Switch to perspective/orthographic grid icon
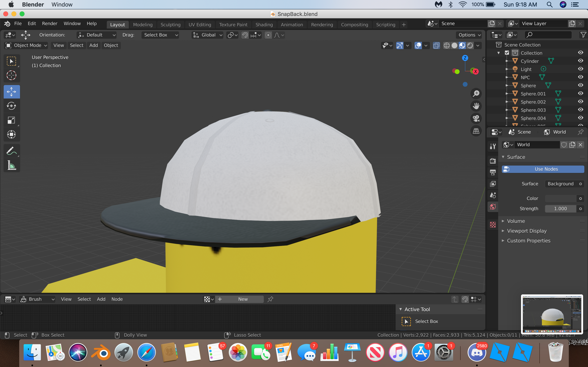Screen dimensions: 588x367 pyautogui.click(x=476, y=131)
